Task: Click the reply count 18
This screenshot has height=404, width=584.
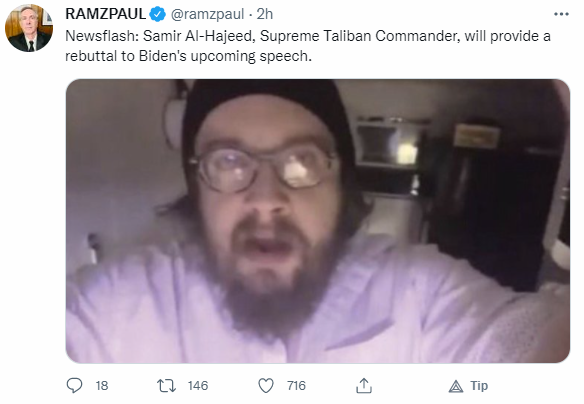Action: point(102,386)
